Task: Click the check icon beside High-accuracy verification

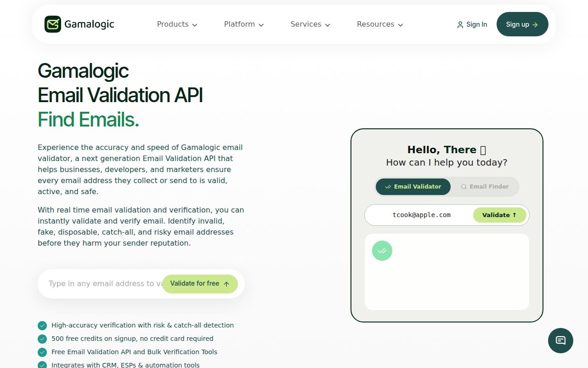Action: [x=42, y=326]
